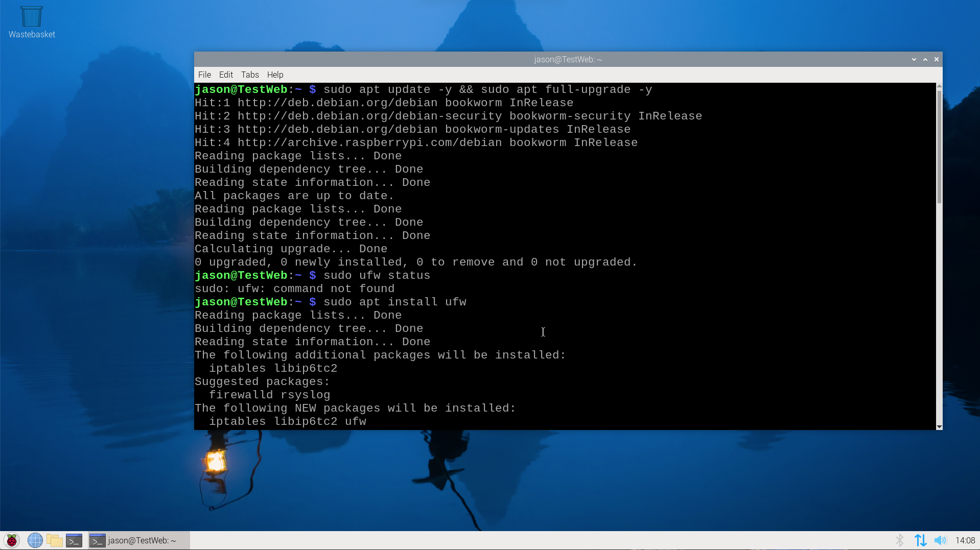Open the File Manager folder icon
The image size is (980, 550).
[x=54, y=540]
